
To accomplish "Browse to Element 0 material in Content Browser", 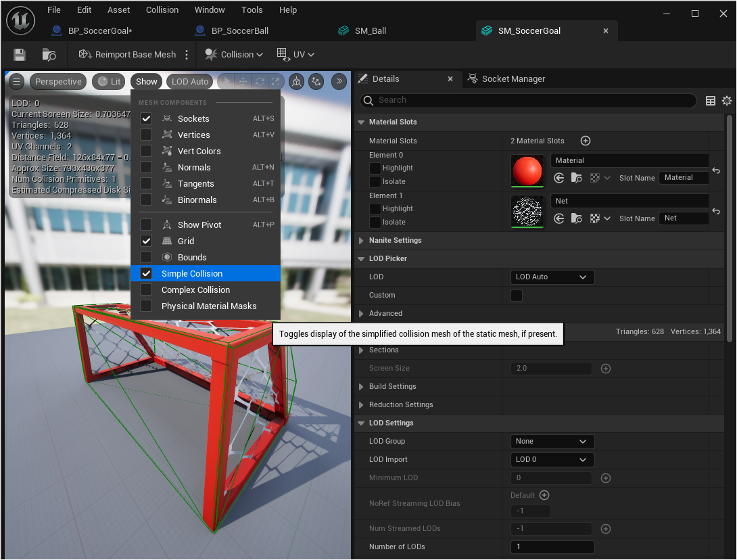I will click(x=576, y=178).
